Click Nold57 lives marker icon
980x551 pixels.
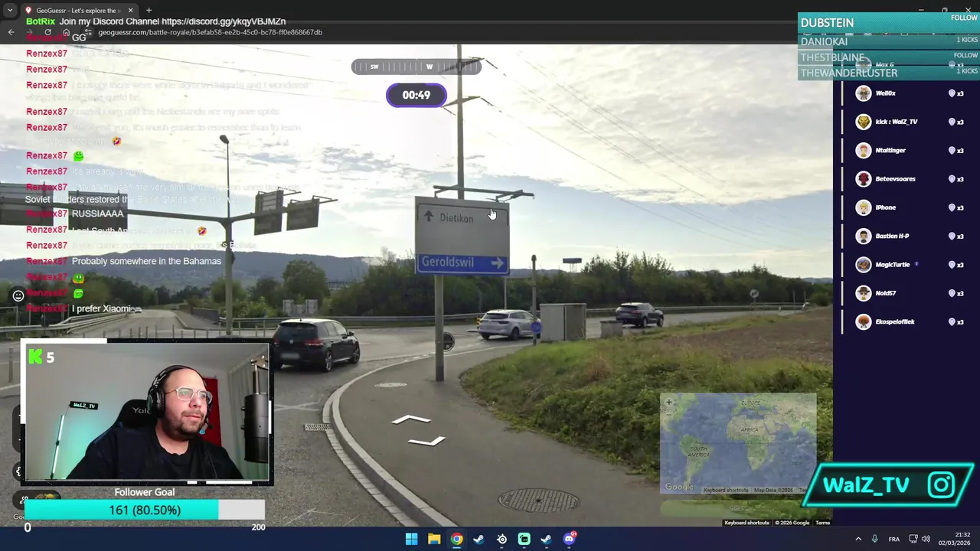click(952, 293)
